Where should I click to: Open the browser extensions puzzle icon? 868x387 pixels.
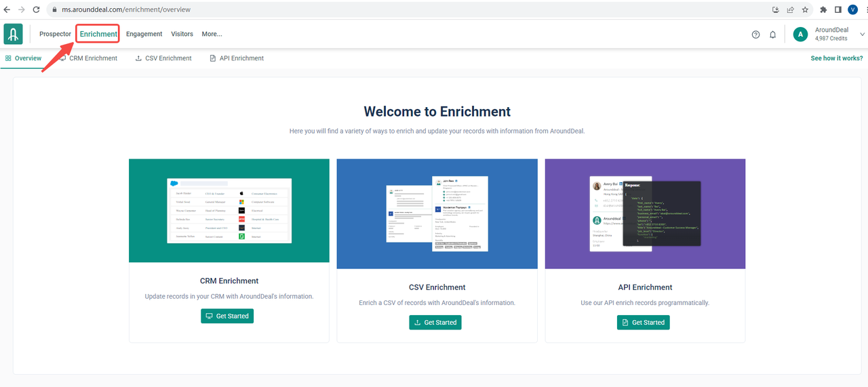(823, 9)
